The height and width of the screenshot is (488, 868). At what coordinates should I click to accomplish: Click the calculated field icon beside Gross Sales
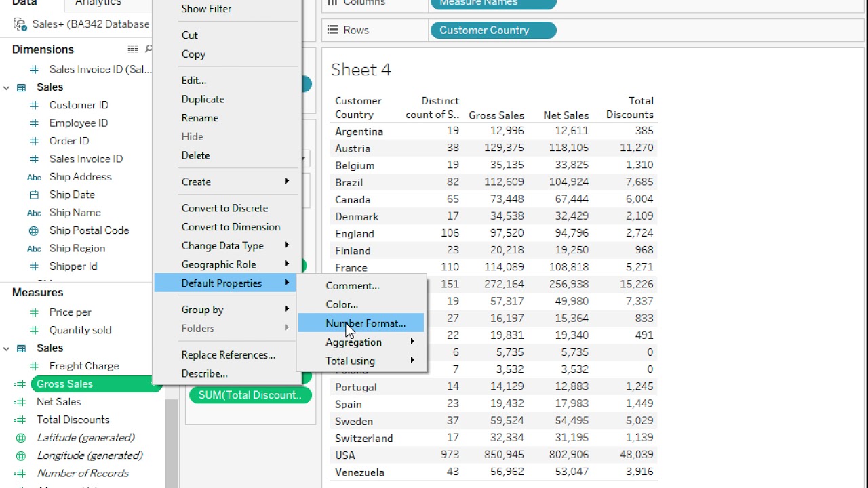point(20,384)
